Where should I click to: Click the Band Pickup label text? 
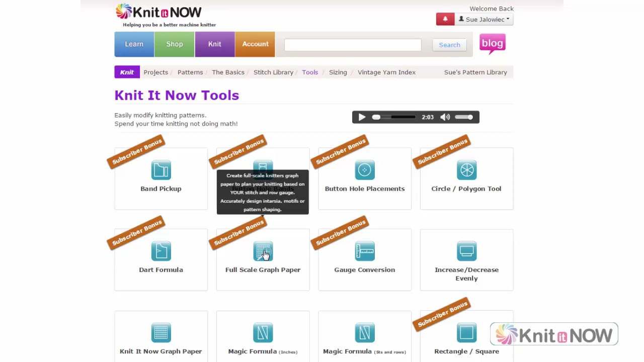(161, 189)
